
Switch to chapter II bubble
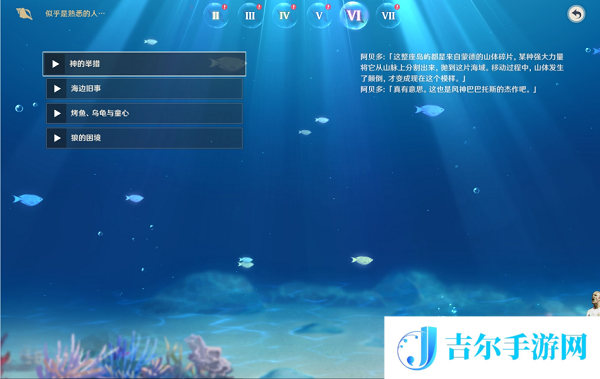pos(216,16)
